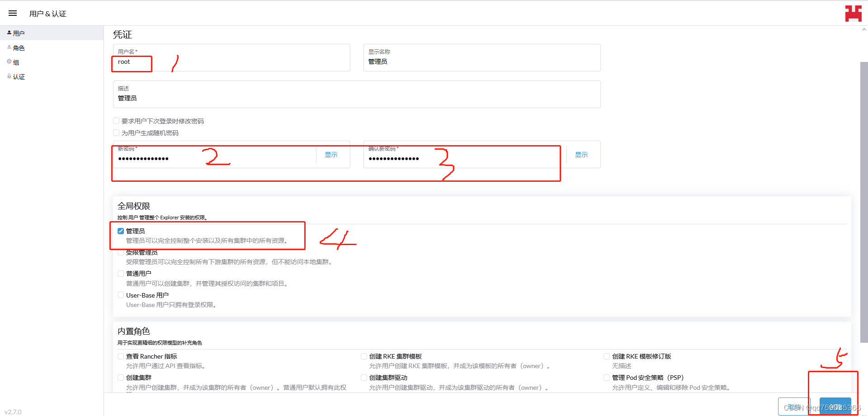868x416 pixels.
Task: Open the hamburger navigation menu
Action: tap(13, 14)
